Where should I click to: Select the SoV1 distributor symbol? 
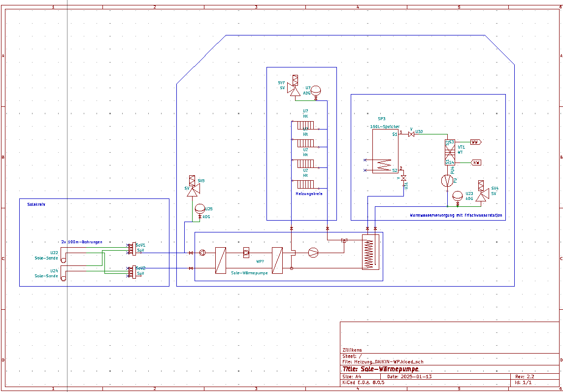tap(133, 249)
